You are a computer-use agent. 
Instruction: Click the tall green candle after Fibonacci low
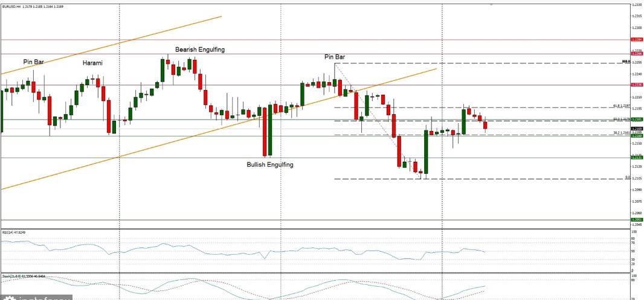[x=426, y=151]
